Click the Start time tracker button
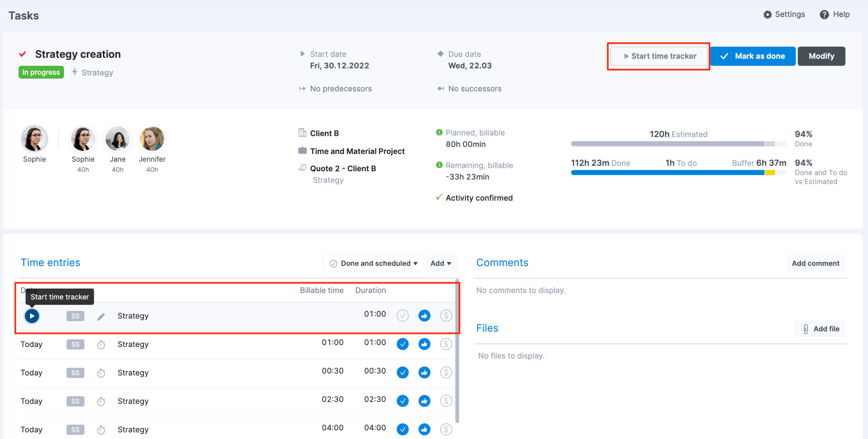 click(659, 56)
